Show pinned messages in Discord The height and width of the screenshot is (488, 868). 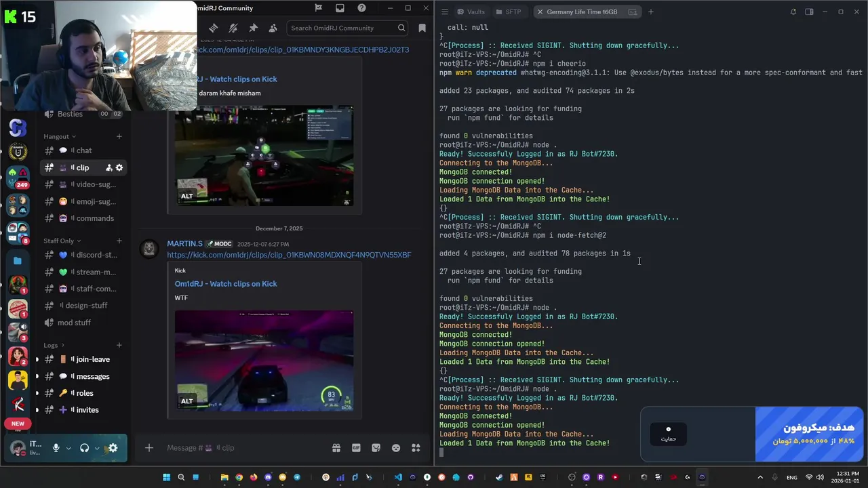point(253,28)
